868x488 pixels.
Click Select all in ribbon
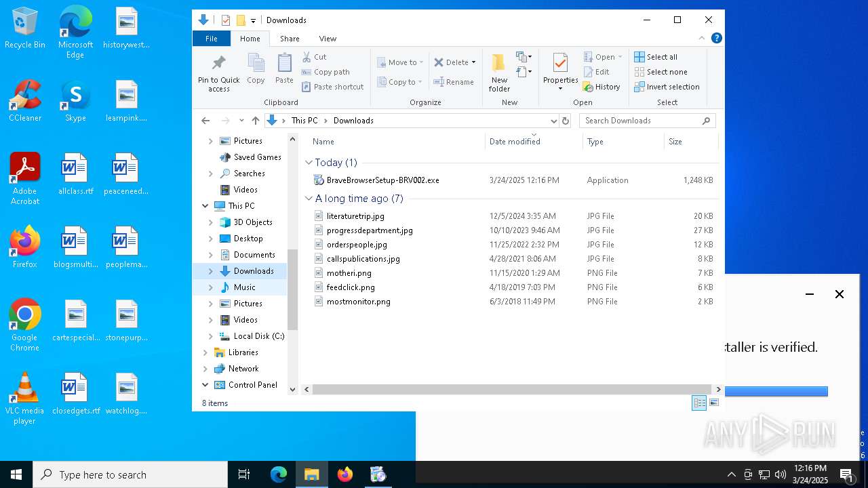coord(656,57)
